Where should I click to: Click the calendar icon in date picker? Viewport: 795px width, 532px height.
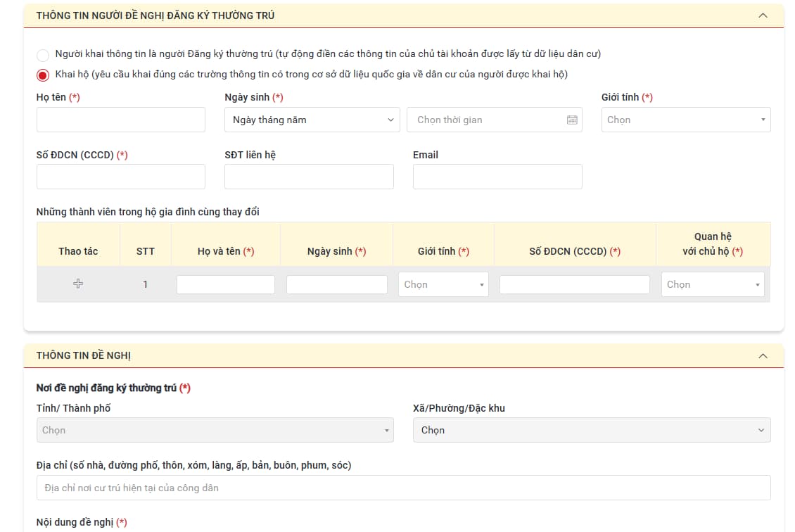pyautogui.click(x=572, y=120)
